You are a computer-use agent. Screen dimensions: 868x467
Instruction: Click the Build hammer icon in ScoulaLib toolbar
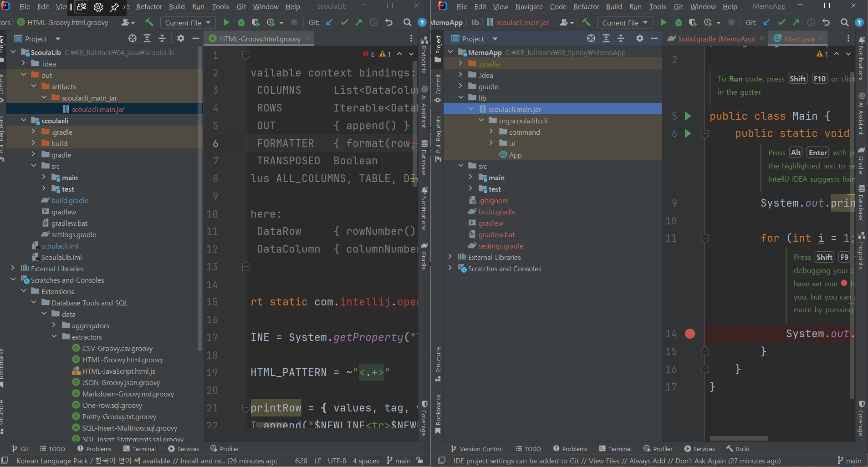[149, 22]
